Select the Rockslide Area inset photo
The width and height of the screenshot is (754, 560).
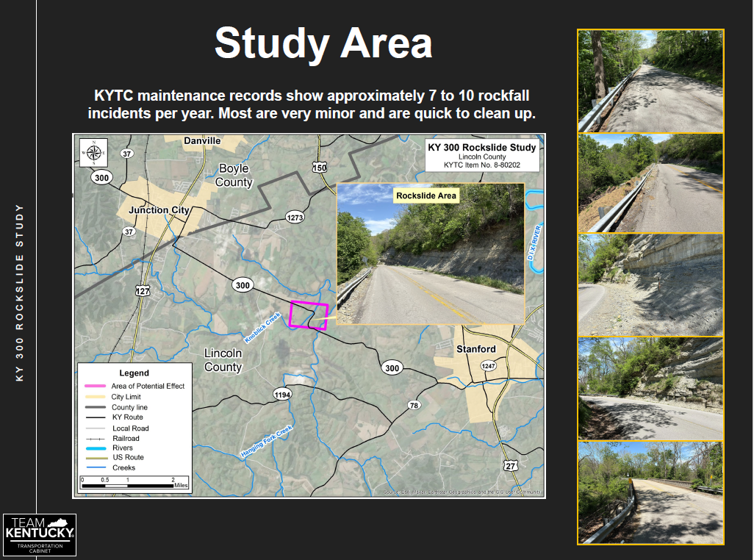pyautogui.click(x=431, y=254)
